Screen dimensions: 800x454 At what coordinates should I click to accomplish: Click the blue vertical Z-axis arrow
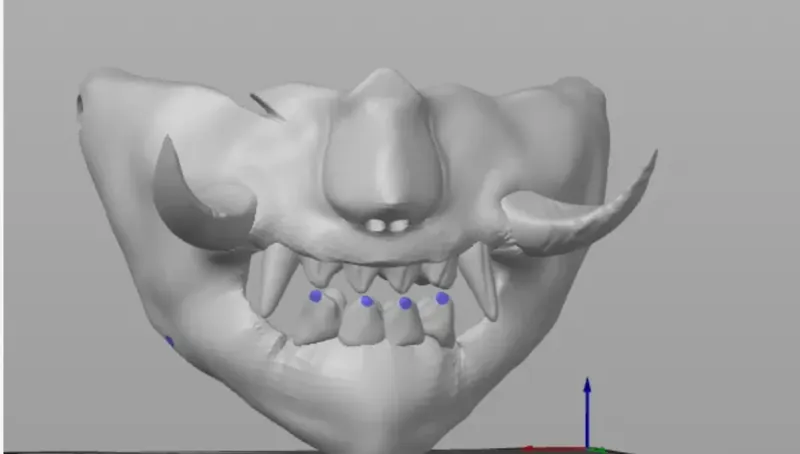pos(587,413)
